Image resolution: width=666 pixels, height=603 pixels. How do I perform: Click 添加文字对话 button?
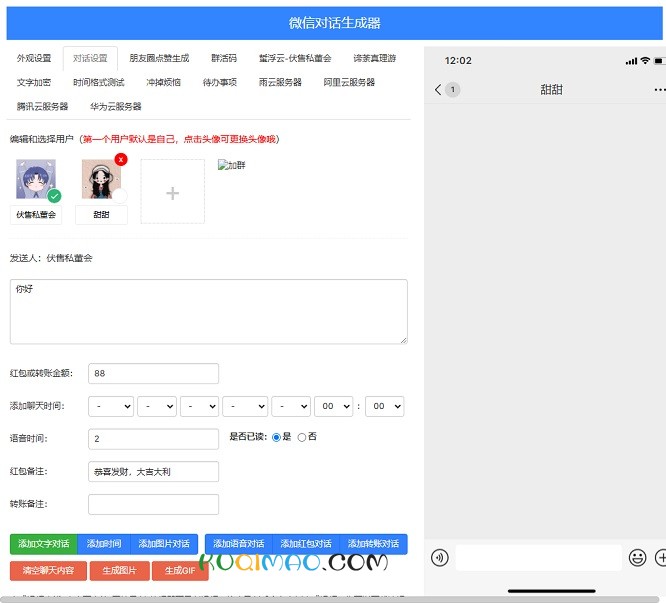coord(44,544)
